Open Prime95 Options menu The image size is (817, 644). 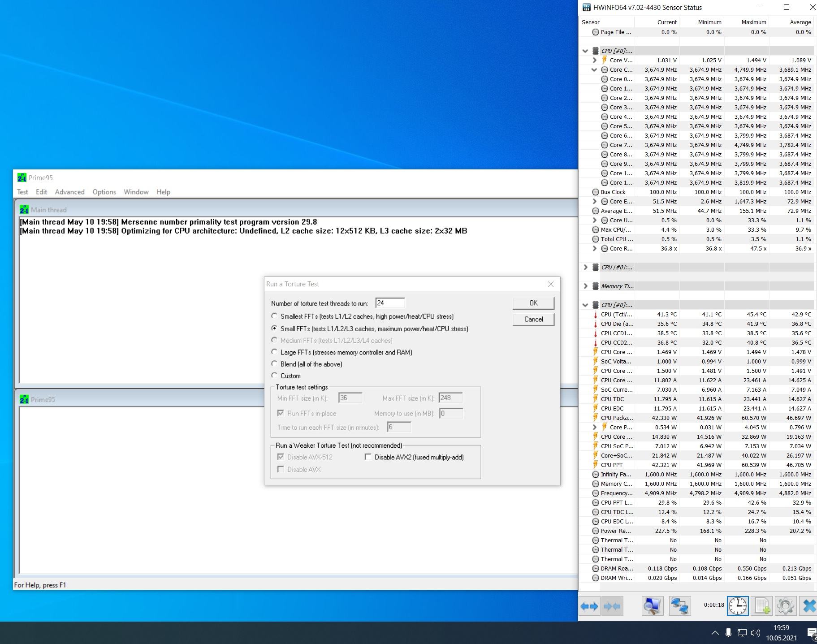pyautogui.click(x=104, y=192)
